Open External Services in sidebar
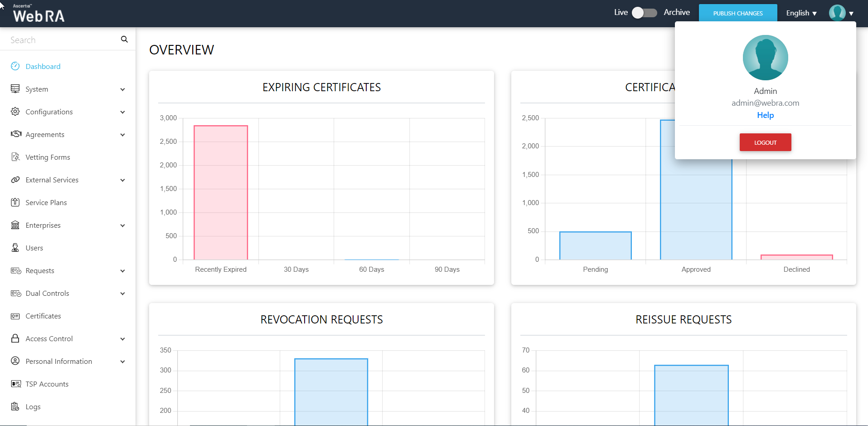 point(52,180)
